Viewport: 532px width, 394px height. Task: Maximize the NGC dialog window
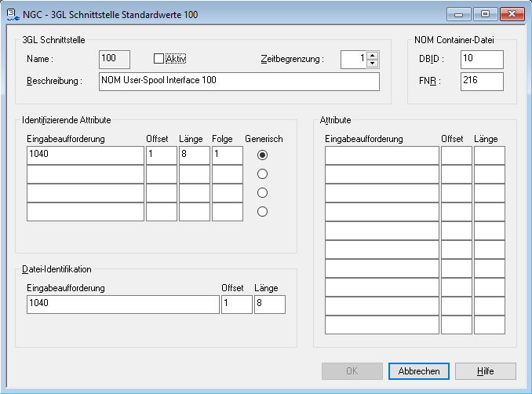click(x=486, y=13)
